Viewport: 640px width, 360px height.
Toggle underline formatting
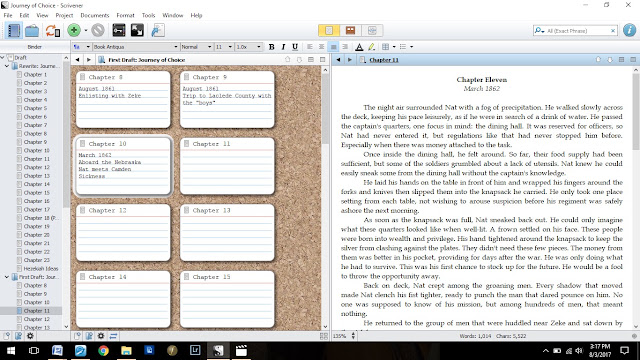(x=295, y=47)
